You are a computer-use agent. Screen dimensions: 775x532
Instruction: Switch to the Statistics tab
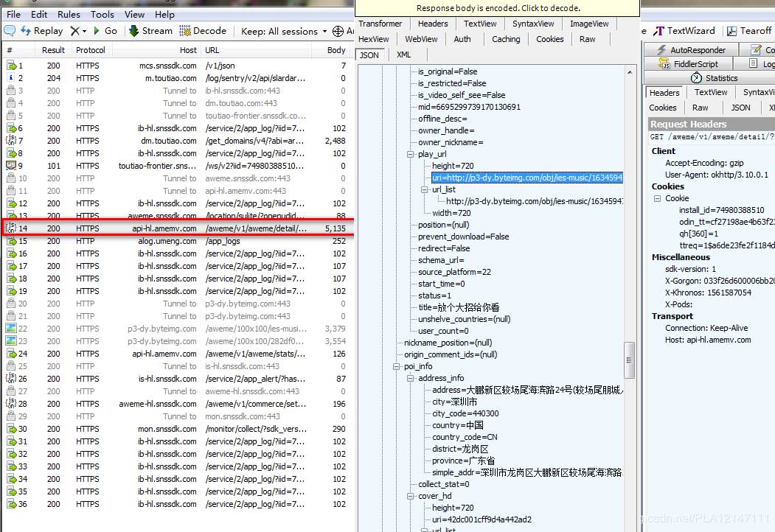(715, 78)
